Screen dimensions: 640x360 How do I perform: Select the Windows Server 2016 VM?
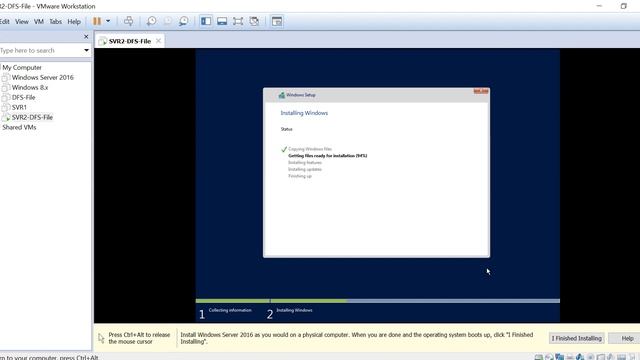click(42, 77)
